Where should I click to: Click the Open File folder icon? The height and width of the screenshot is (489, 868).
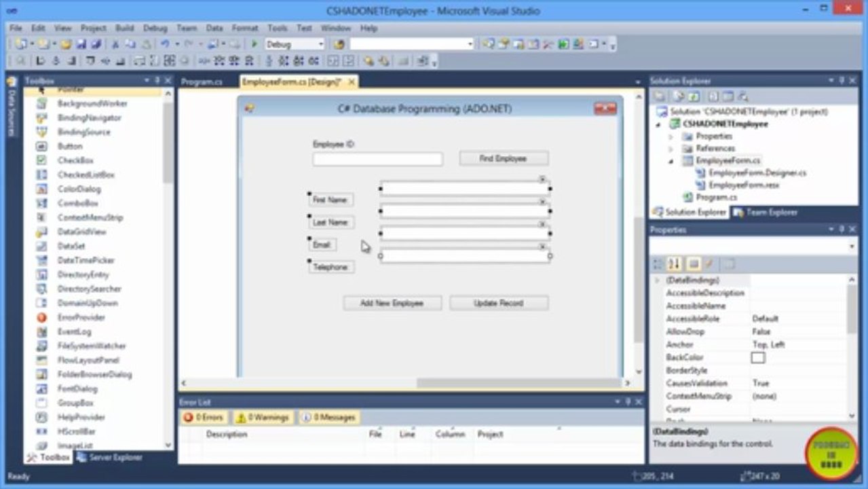click(x=66, y=44)
